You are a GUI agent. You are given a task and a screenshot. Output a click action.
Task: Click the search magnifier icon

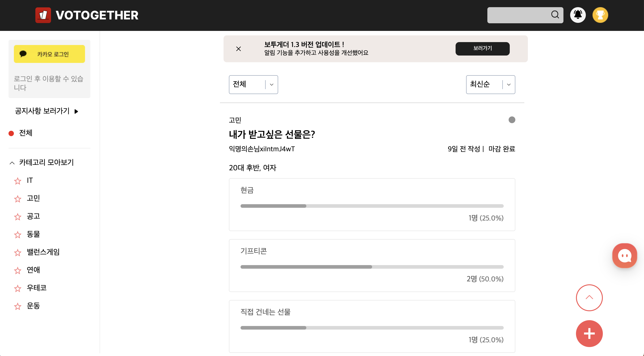tap(555, 15)
